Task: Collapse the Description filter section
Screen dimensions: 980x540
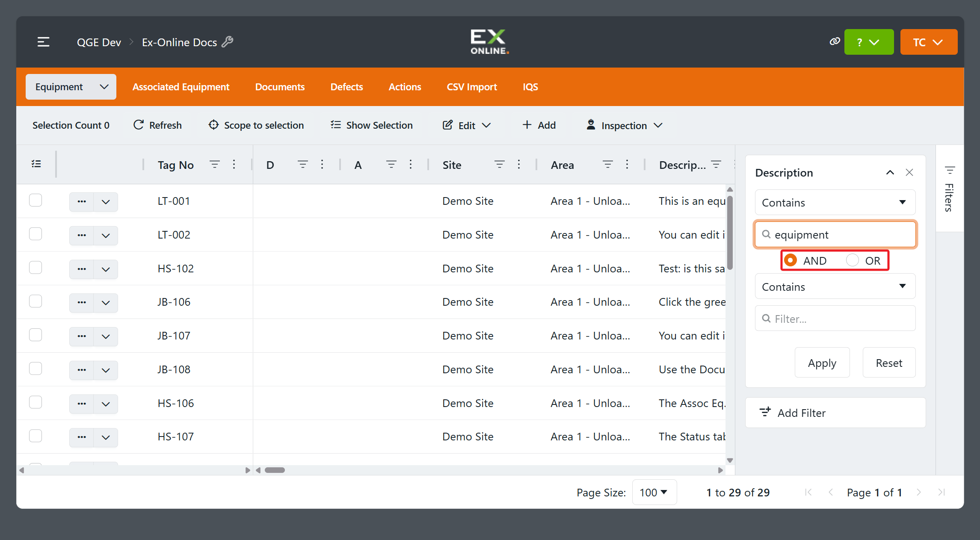Action: tap(890, 172)
